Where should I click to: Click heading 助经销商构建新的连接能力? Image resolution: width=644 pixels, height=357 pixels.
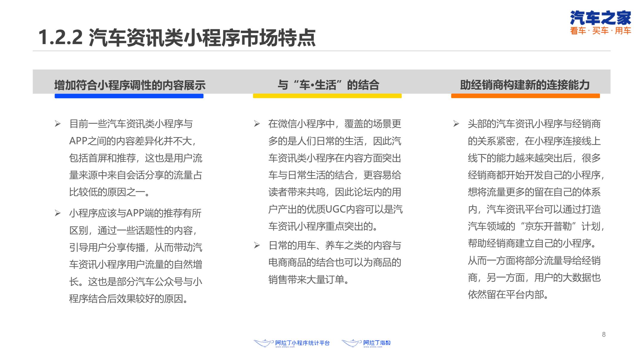click(525, 85)
